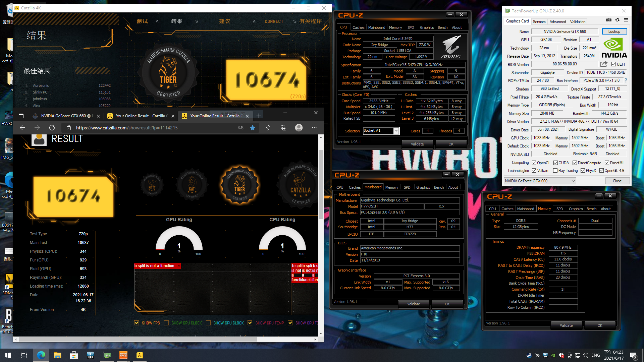The image size is (644, 362).
Task: Click BIOS version share/export icon
Action: [604, 64]
